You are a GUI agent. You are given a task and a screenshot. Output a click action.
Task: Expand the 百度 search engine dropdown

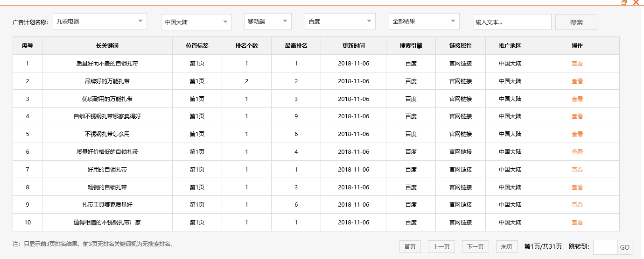[x=340, y=22]
